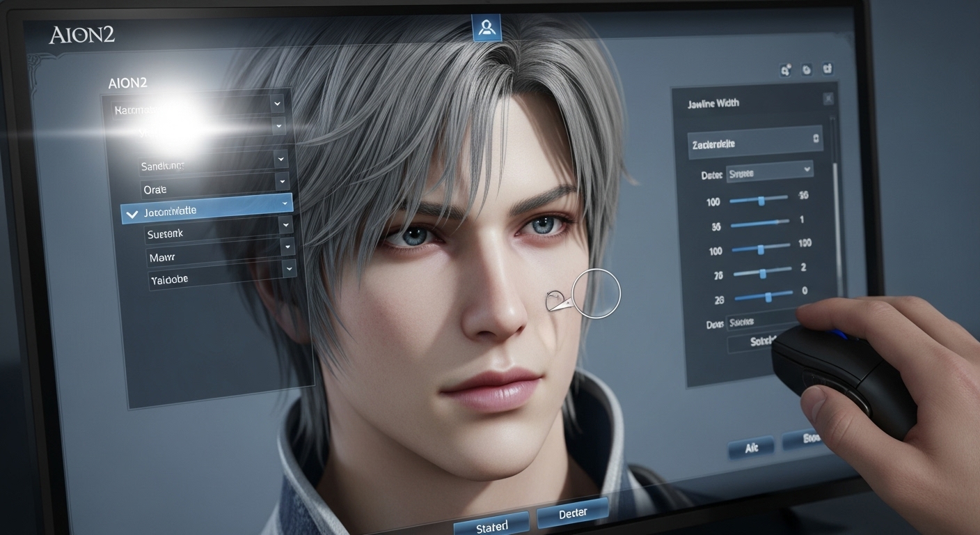Click the round middle icon above the Jawline Width panel

tap(807, 70)
